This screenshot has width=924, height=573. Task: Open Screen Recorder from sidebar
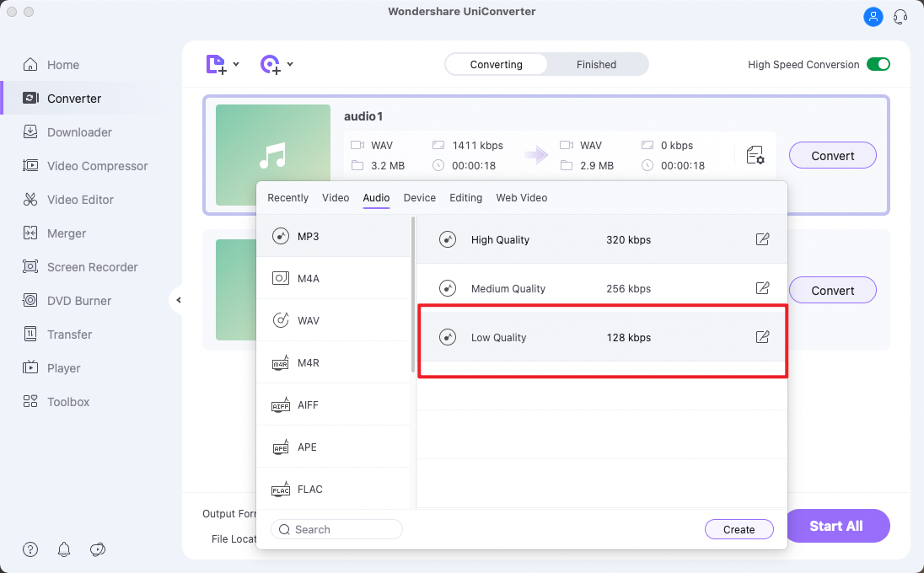click(79, 267)
